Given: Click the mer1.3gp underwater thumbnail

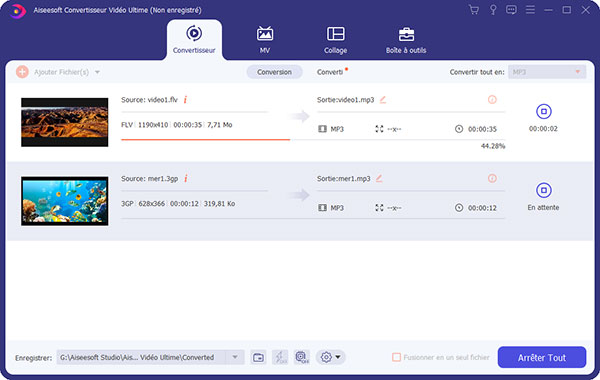Looking at the screenshot, I should click(x=65, y=201).
